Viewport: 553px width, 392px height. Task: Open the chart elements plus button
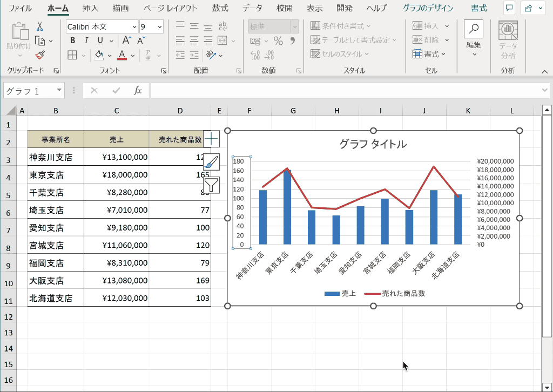(212, 139)
